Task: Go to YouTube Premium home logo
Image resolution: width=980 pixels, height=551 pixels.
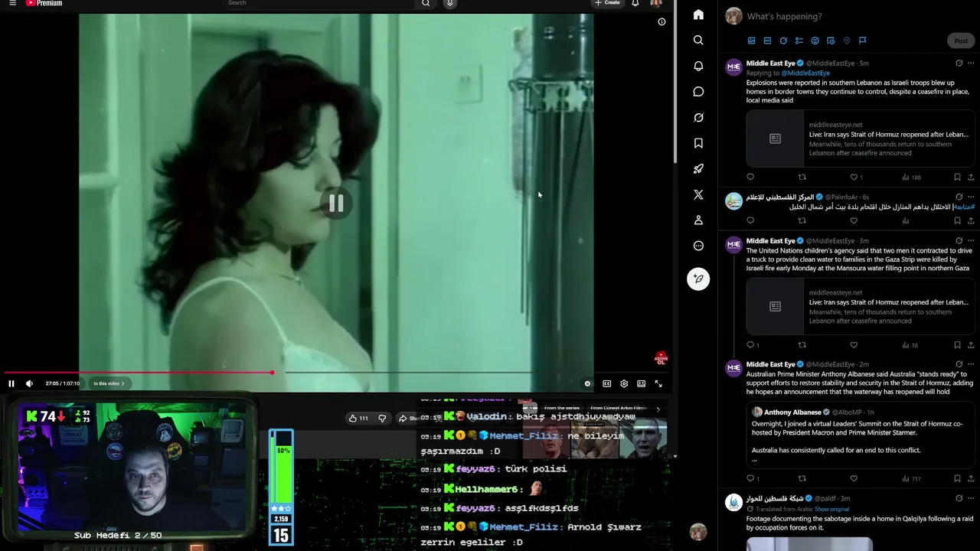Action: click(44, 3)
